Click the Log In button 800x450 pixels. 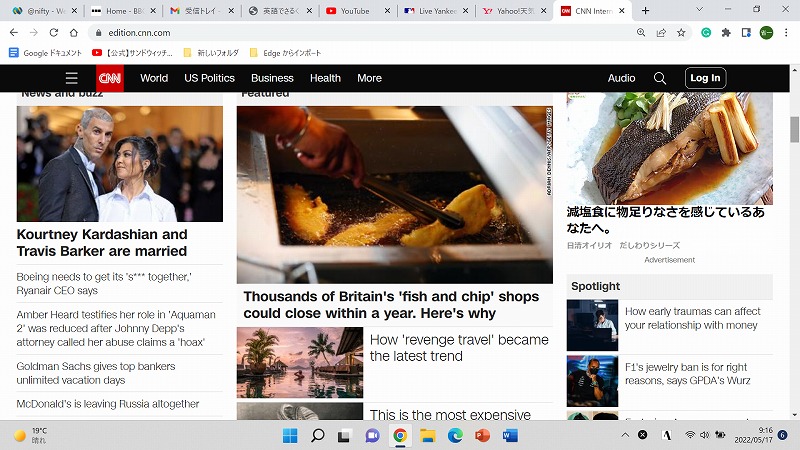coord(705,78)
